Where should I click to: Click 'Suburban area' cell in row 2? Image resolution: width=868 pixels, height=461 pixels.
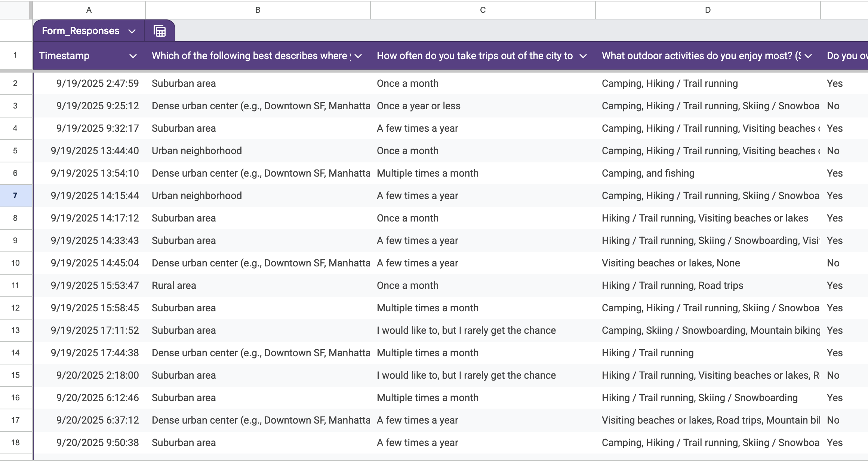point(258,83)
